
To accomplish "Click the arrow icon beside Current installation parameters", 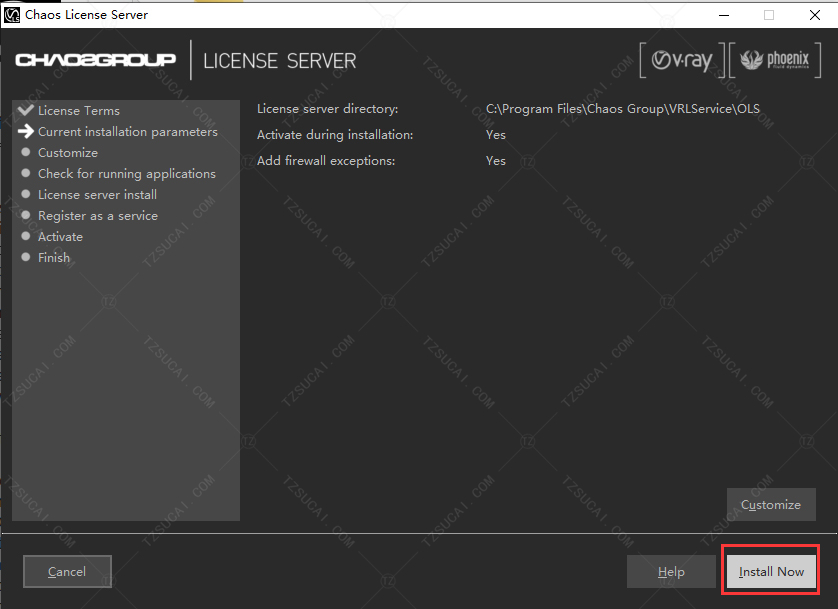I will click(26, 131).
